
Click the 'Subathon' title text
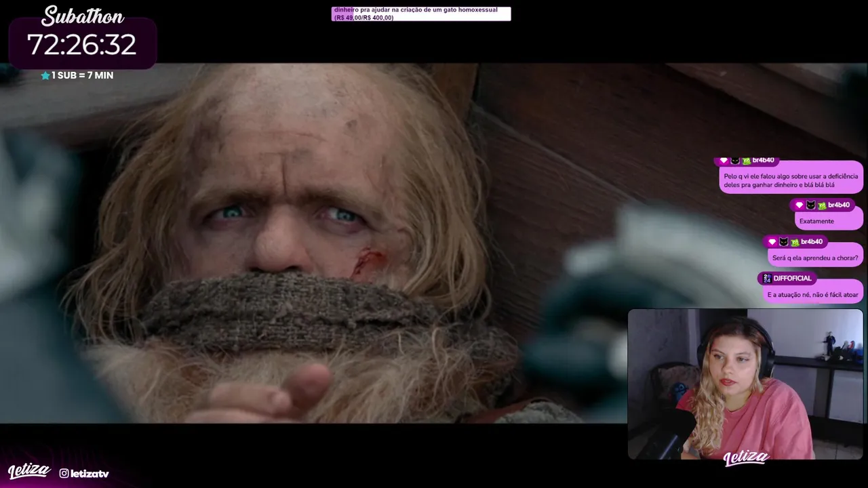tap(83, 16)
